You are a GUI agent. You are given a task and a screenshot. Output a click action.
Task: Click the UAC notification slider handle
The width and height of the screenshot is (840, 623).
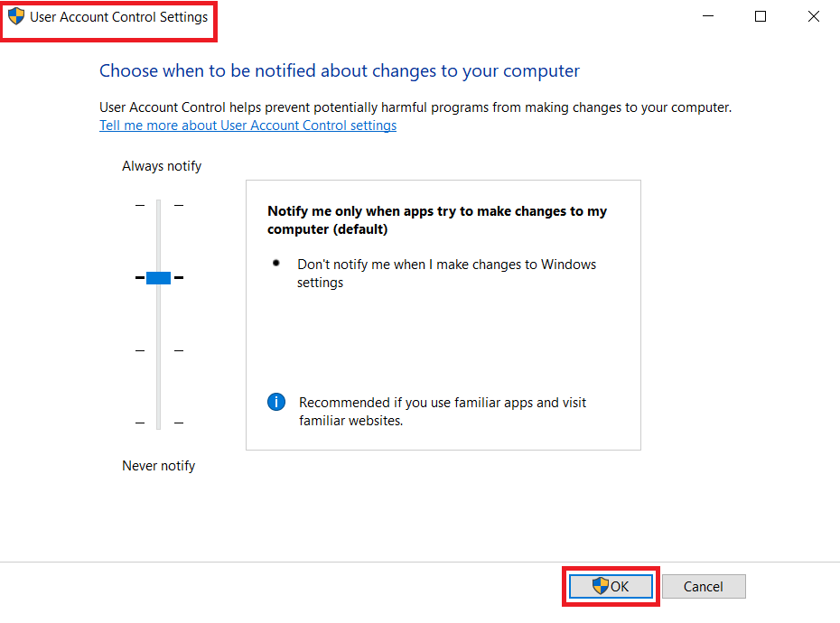pos(158,277)
